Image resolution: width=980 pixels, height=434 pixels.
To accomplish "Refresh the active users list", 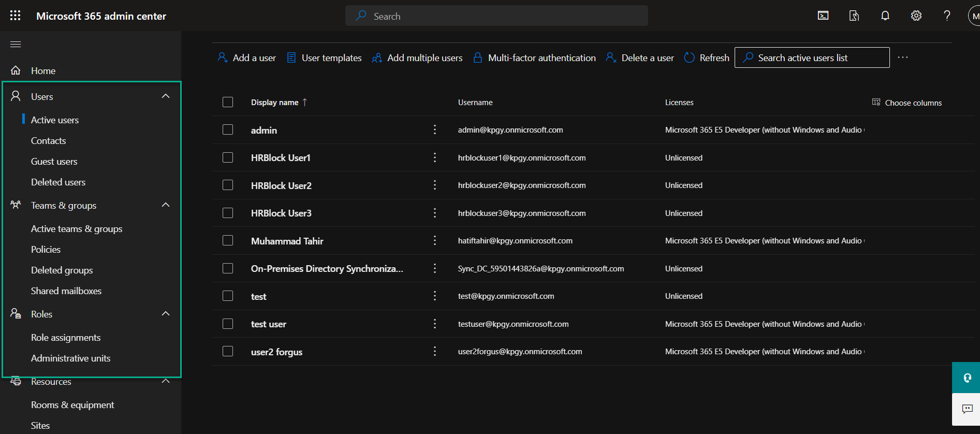I will (x=707, y=57).
